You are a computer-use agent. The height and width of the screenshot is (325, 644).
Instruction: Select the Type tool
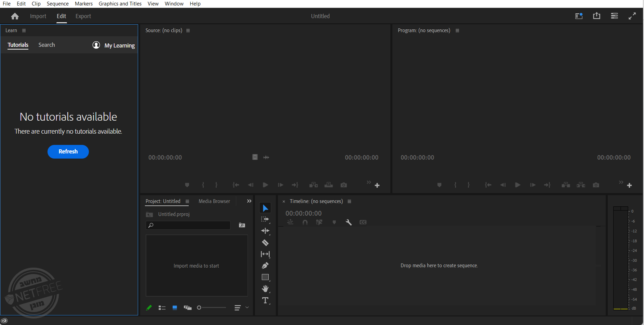click(265, 300)
